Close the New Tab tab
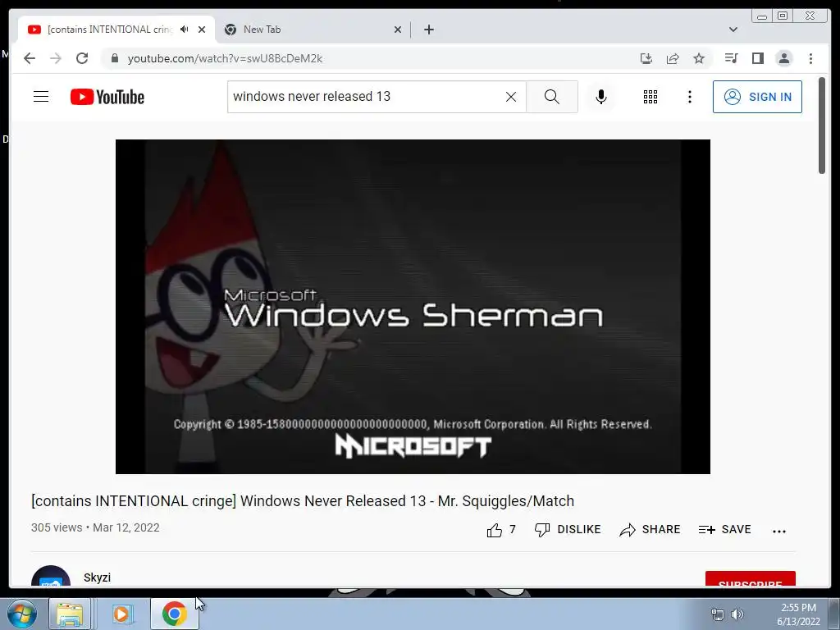 [398, 30]
